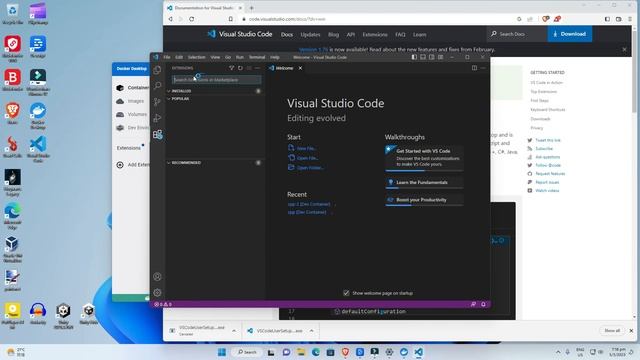Viewport: 640px width, 360px height.
Task: Open Boost your Productivity walkthrough
Action: [x=424, y=200]
